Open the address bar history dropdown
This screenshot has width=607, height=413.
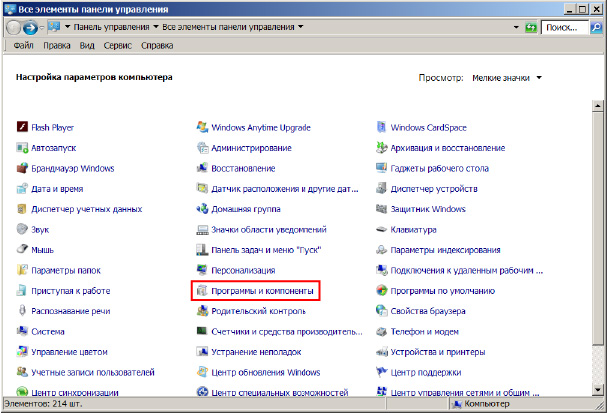point(516,27)
